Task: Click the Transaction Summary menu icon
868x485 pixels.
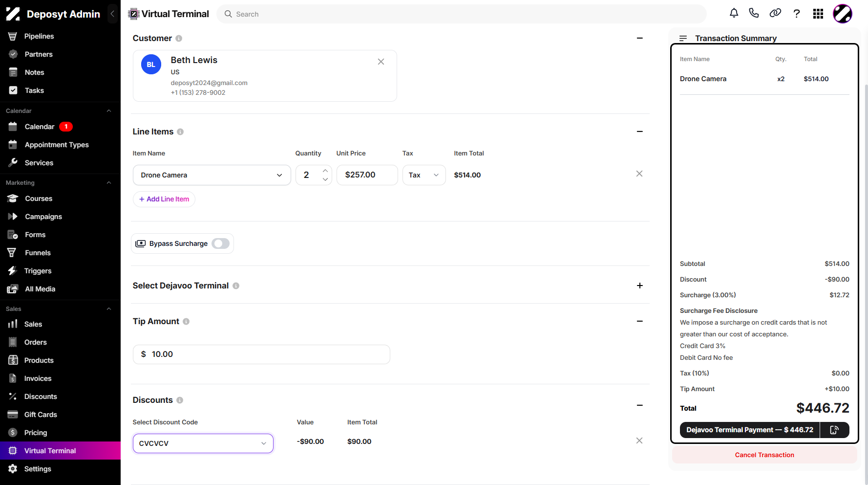Action: click(x=683, y=38)
